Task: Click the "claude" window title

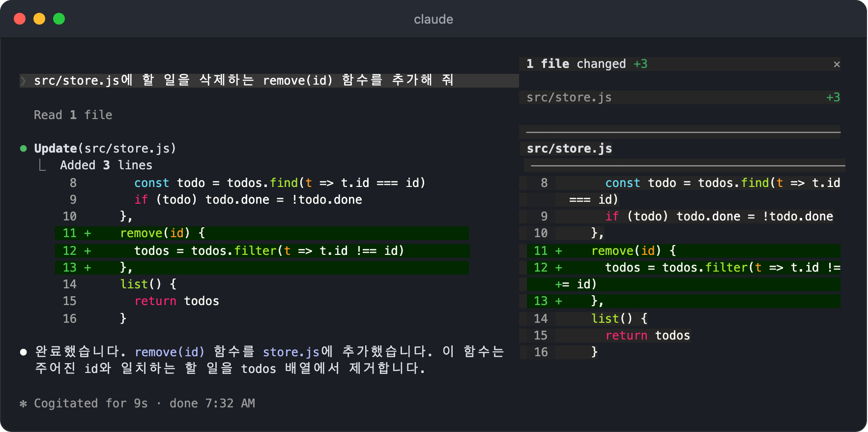Action: (x=434, y=19)
